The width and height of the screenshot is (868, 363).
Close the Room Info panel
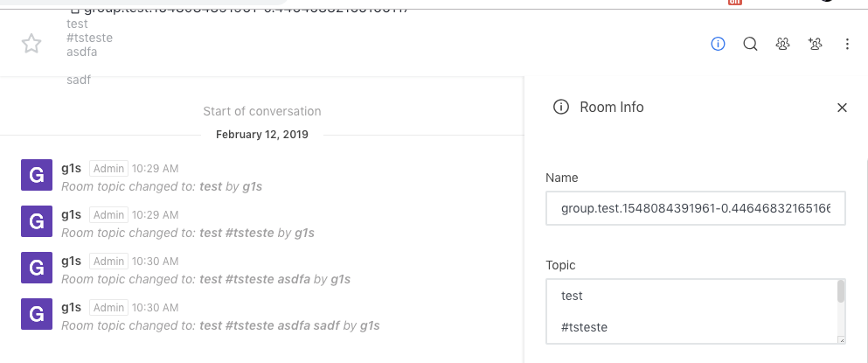[x=843, y=108]
